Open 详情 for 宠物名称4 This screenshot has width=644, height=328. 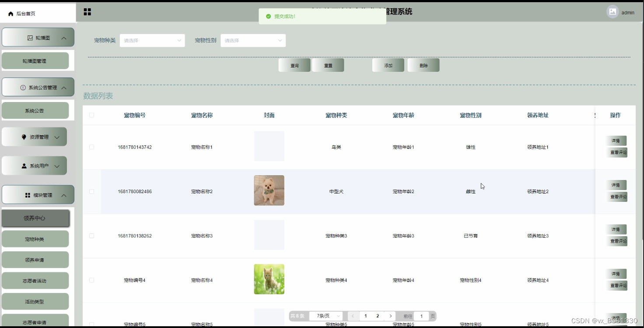tap(616, 274)
